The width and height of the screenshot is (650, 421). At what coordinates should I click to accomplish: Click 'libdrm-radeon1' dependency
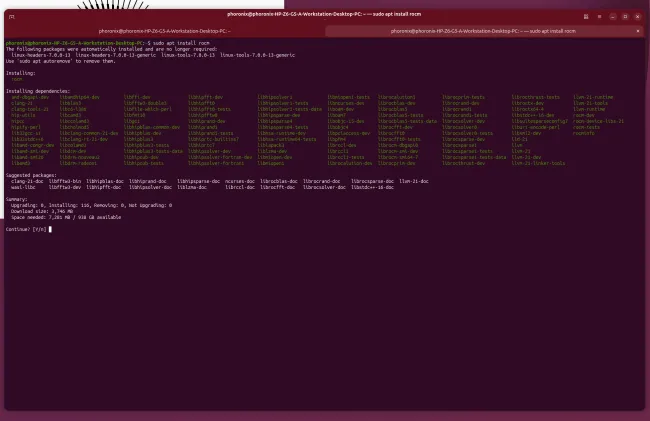point(78,163)
